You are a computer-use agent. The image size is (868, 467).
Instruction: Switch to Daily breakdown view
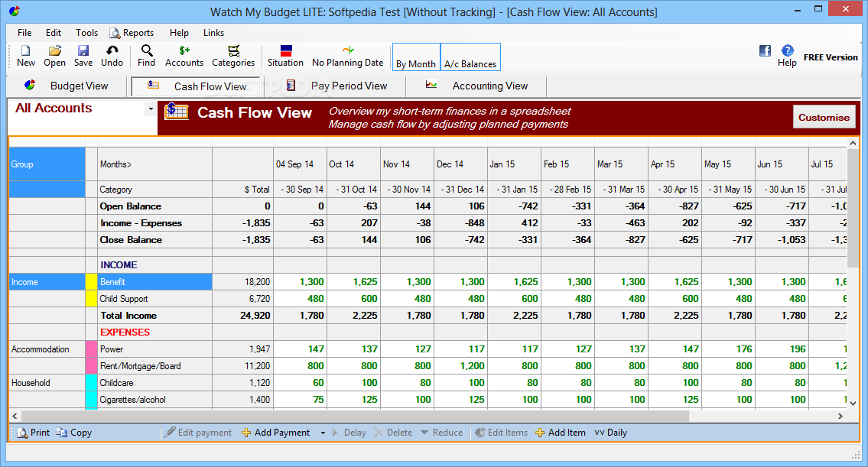(x=610, y=433)
